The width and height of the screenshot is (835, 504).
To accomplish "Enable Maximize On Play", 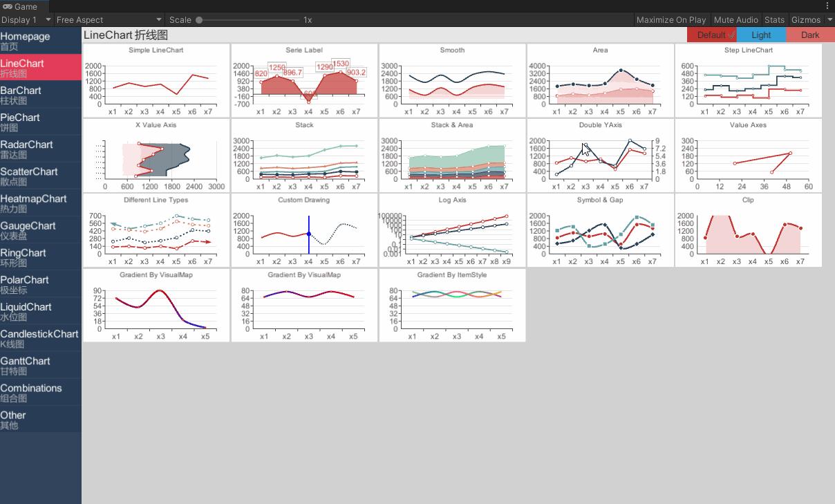I will pos(670,19).
